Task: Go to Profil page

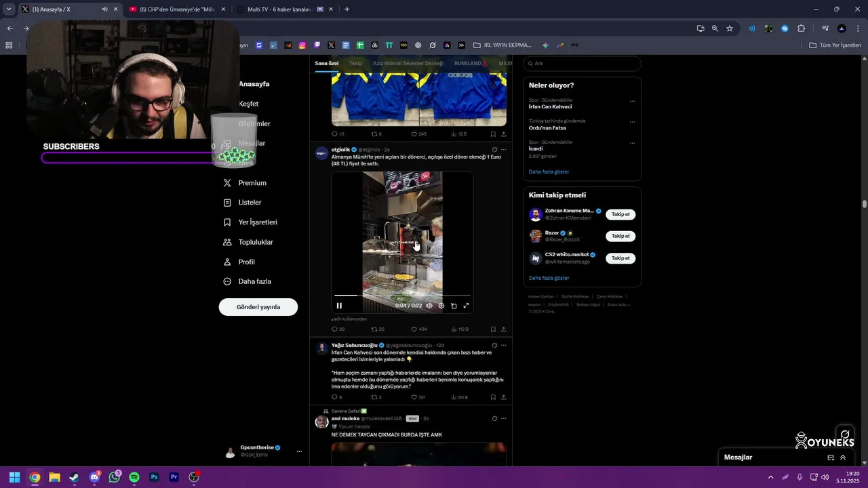Action: 239,262
